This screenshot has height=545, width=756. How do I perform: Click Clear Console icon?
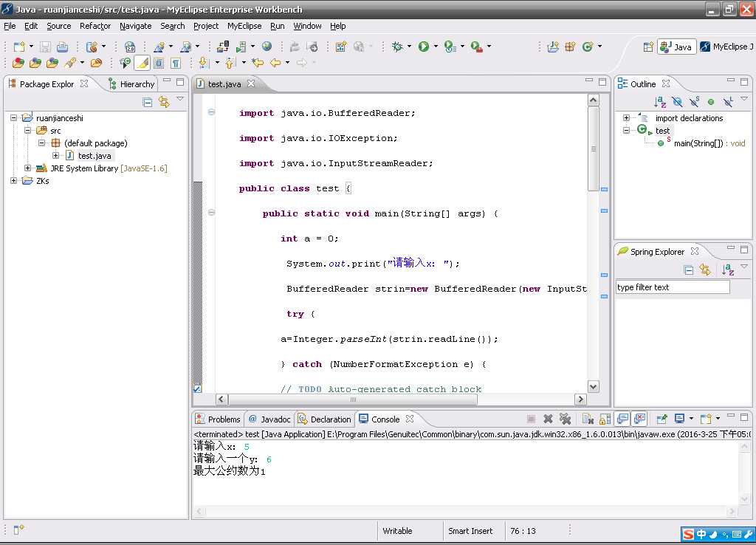[x=587, y=419]
